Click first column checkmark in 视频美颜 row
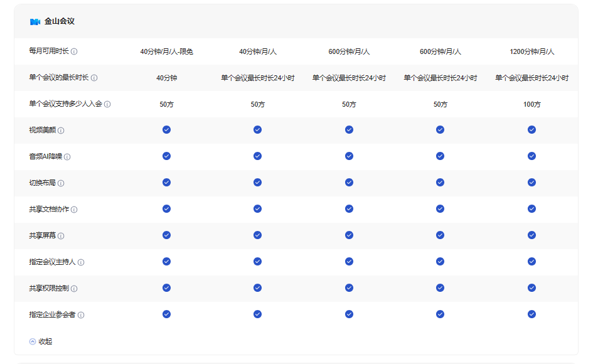The width and height of the screenshot is (593, 364). click(x=166, y=130)
